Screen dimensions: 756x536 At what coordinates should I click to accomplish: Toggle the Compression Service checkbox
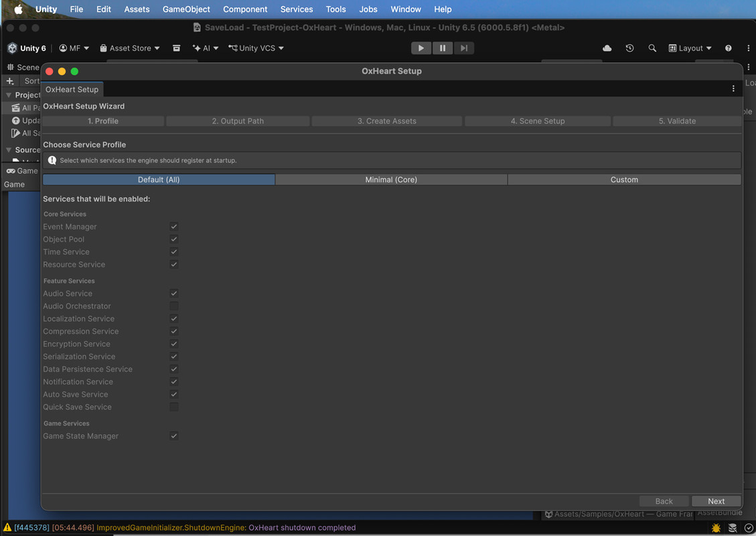(174, 332)
